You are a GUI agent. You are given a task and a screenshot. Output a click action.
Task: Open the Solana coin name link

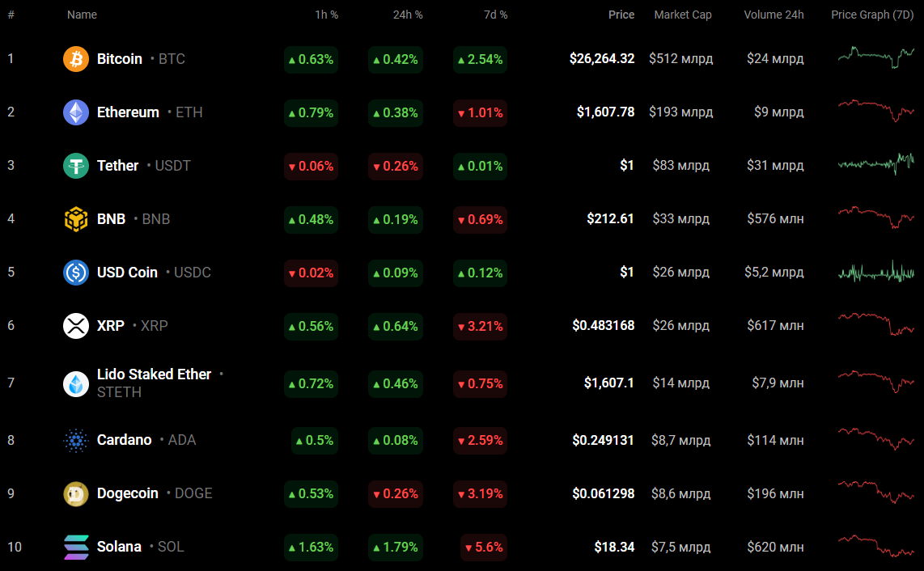[x=119, y=547]
